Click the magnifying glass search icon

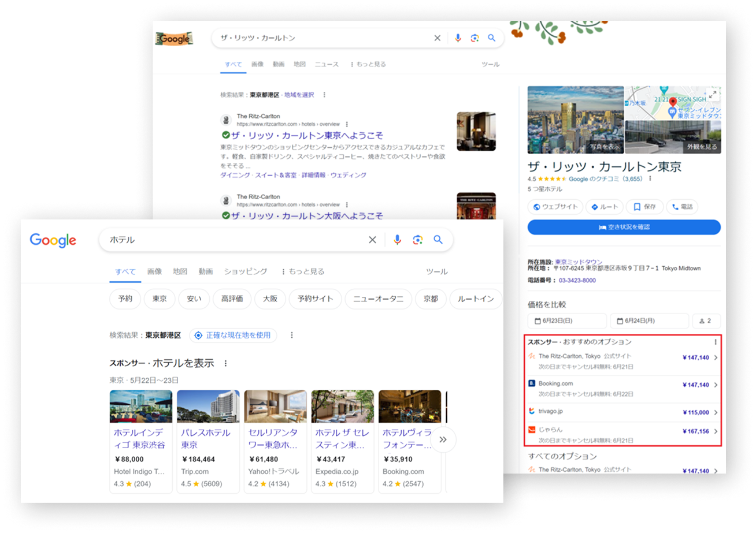(439, 240)
